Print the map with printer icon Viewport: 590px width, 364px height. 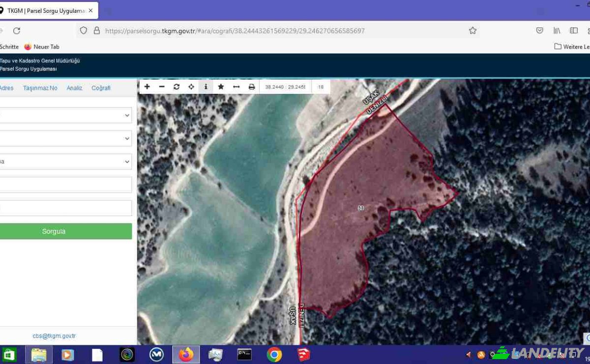252,86
